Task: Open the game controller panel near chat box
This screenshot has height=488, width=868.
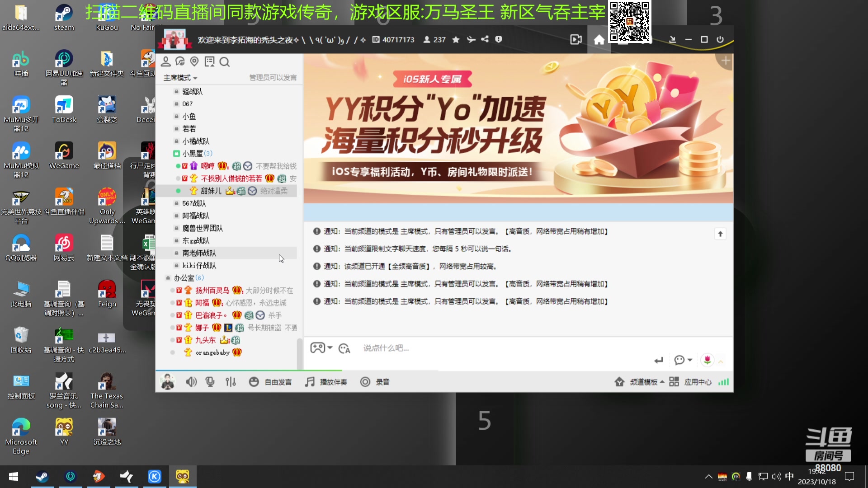Action: point(319,347)
